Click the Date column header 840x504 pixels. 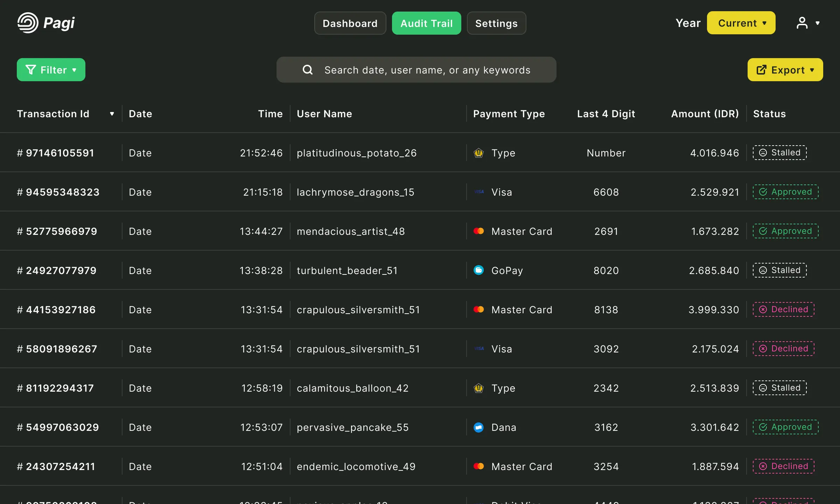(140, 114)
